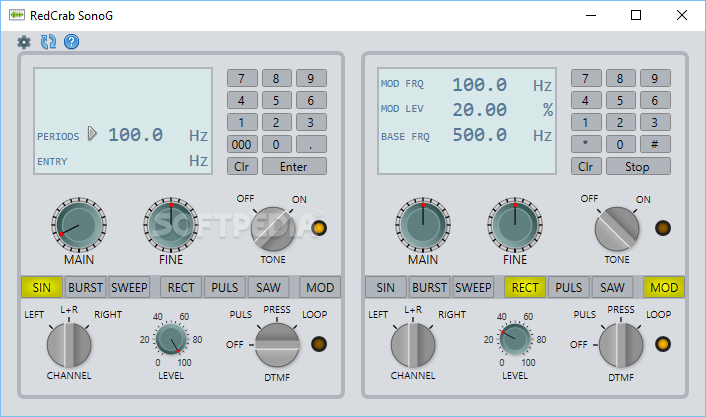Select PULS waveform in left panel
Image resolution: width=706 pixels, height=417 pixels.
click(x=225, y=287)
